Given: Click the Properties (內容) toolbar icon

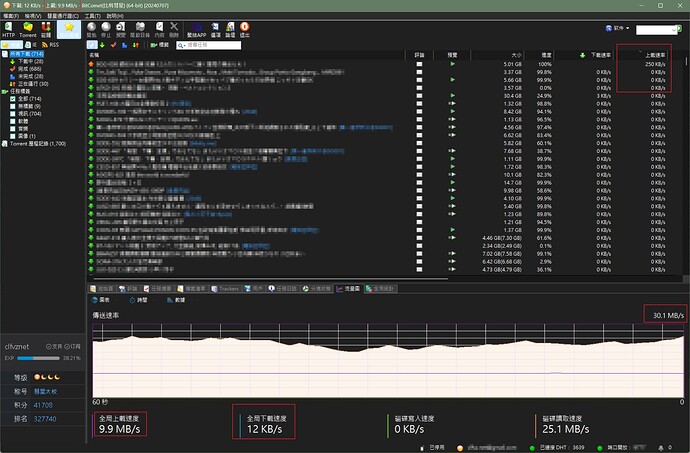Looking at the screenshot, I should click(159, 29).
